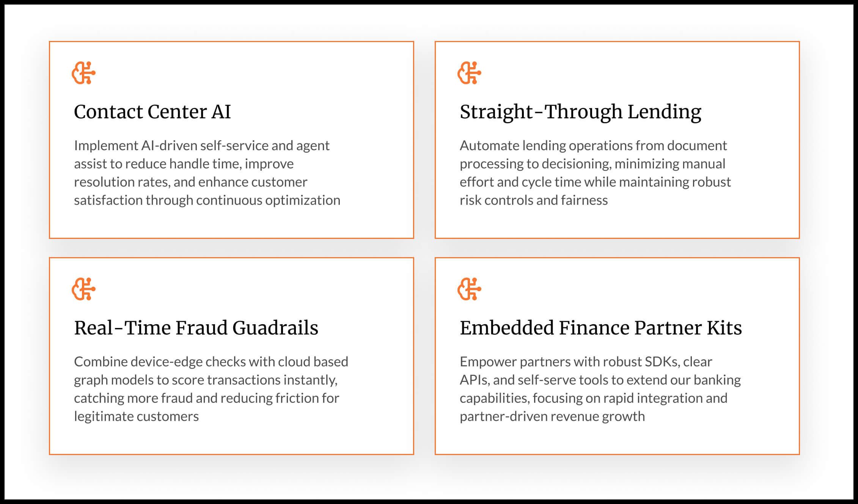Click the line "processing to decisioning, minimizing manual"
858x504 pixels.
592,164
